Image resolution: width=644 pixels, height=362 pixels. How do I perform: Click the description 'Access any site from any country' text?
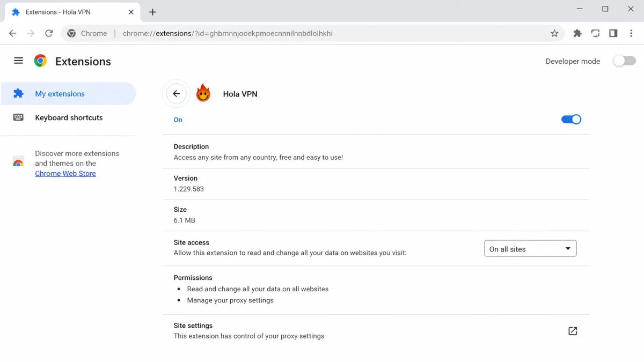coord(258,158)
